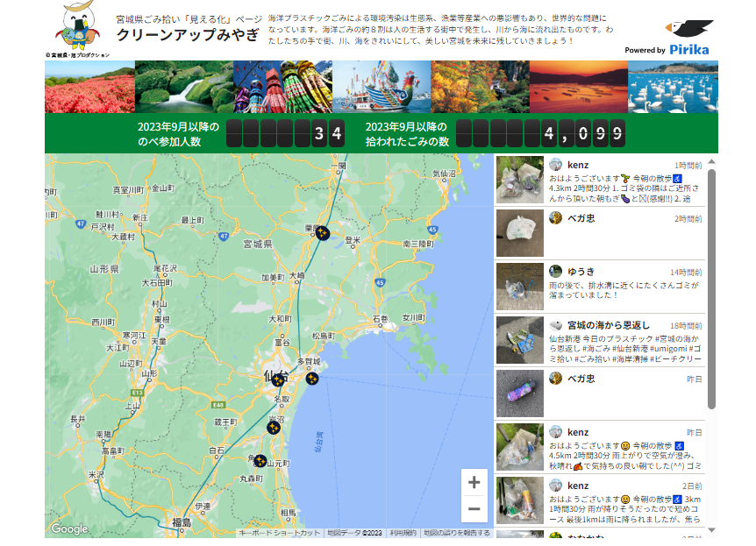Viewport: 756px width, 546px height.
Task: Select the map marker on 仙台
Action: [278, 380]
